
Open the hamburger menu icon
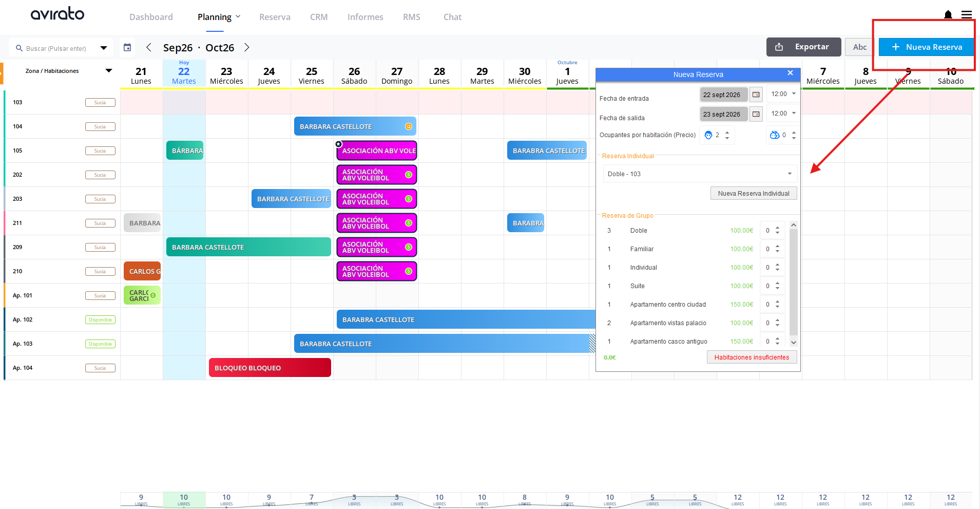[x=967, y=14]
